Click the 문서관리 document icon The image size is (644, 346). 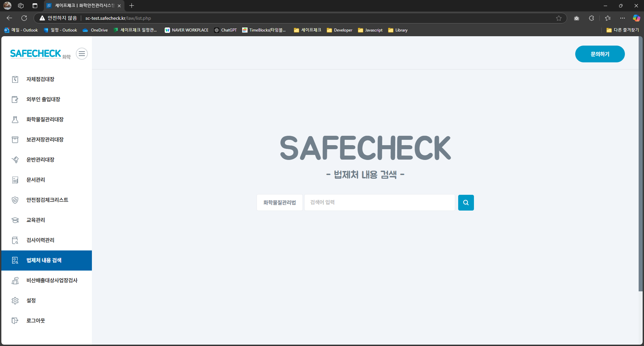click(15, 180)
